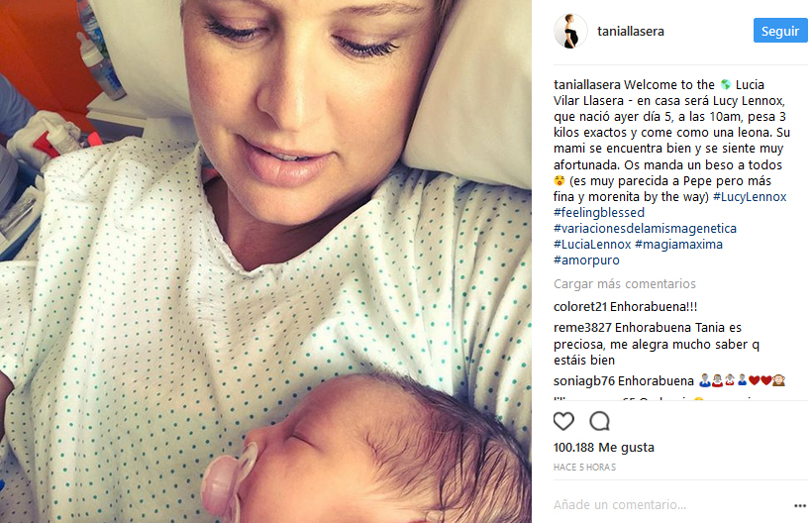812x523 pixels.
Task: Click the Seguir follow button
Action: pos(780,31)
